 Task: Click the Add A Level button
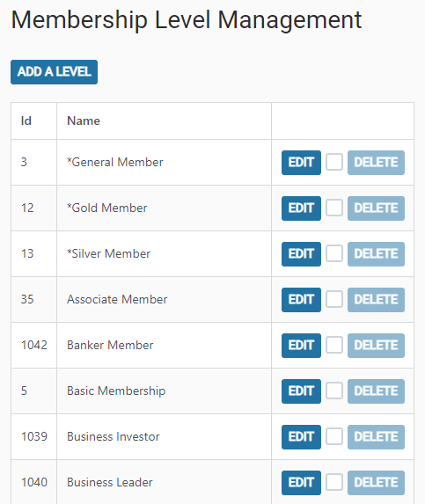click(54, 72)
